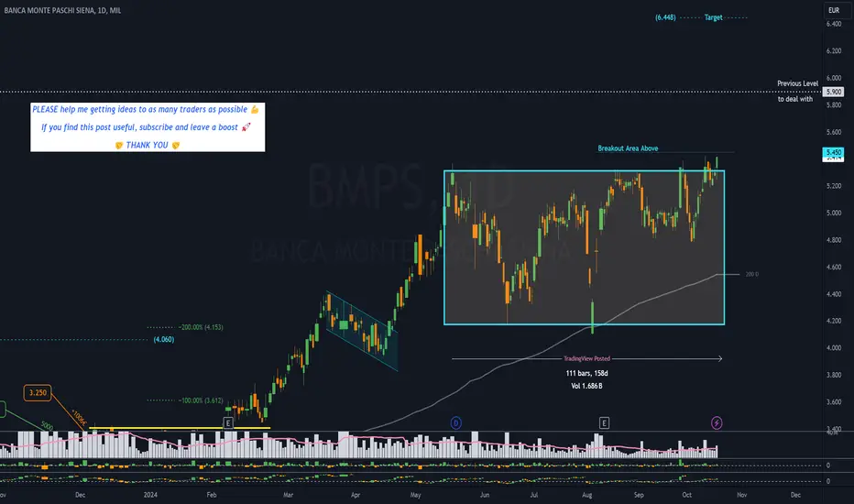Click the PLEASE help me getting ideas line

pos(146,110)
